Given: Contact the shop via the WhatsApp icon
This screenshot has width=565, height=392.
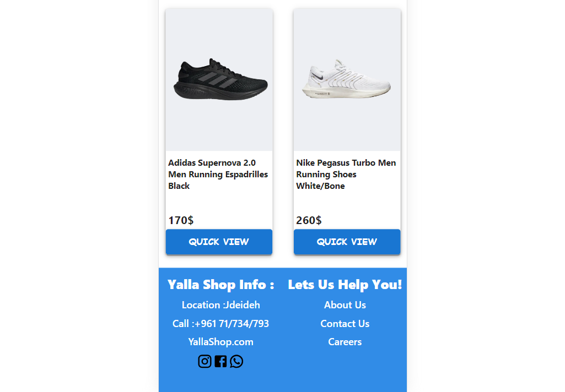Looking at the screenshot, I should (236, 361).
